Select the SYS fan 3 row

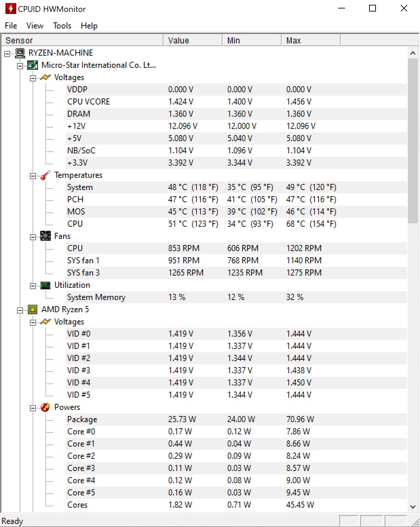(237, 273)
